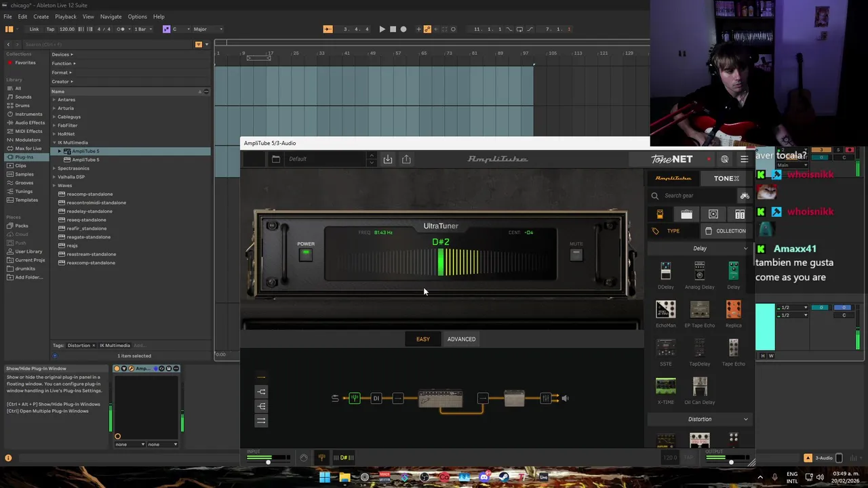Click the AmpliTube TAP tempo button
868x488 pixels.
click(x=688, y=457)
